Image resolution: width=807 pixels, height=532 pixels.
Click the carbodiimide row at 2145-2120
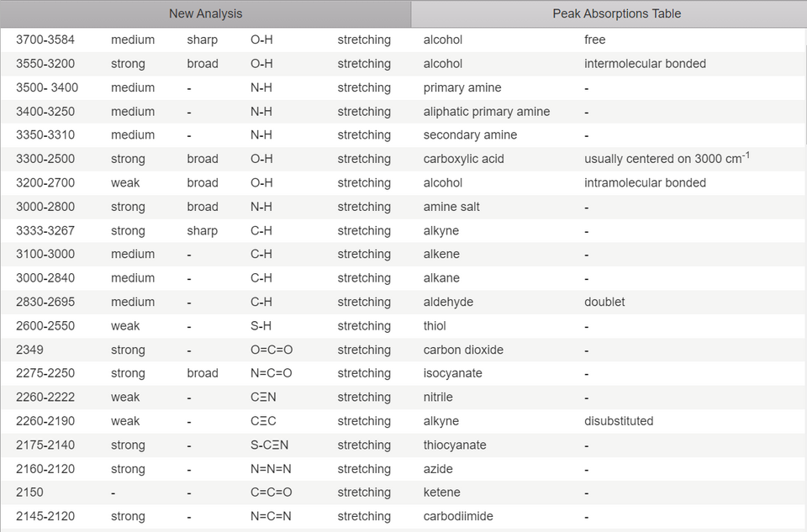403,517
